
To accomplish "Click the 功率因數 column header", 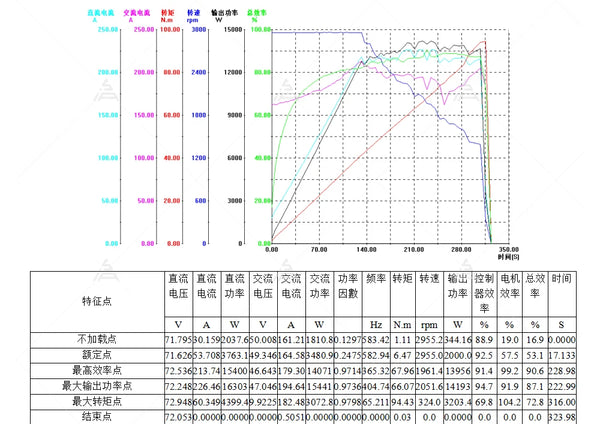I will click(348, 287).
